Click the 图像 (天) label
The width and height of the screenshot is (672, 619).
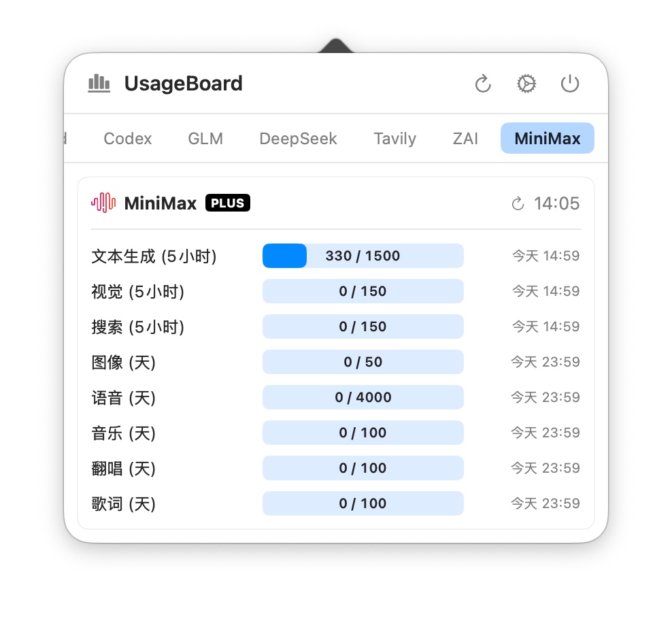123,363
